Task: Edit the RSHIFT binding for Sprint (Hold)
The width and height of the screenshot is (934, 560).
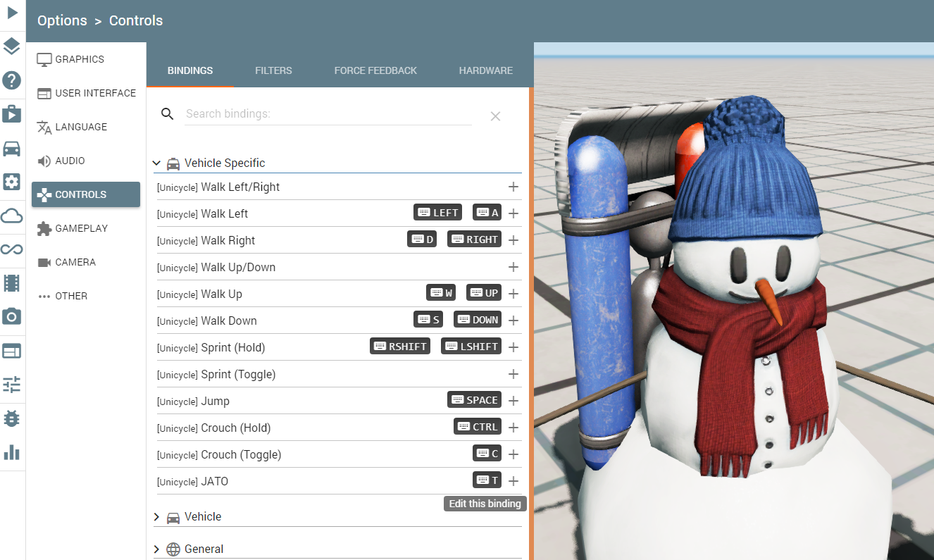Action: click(400, 347)
